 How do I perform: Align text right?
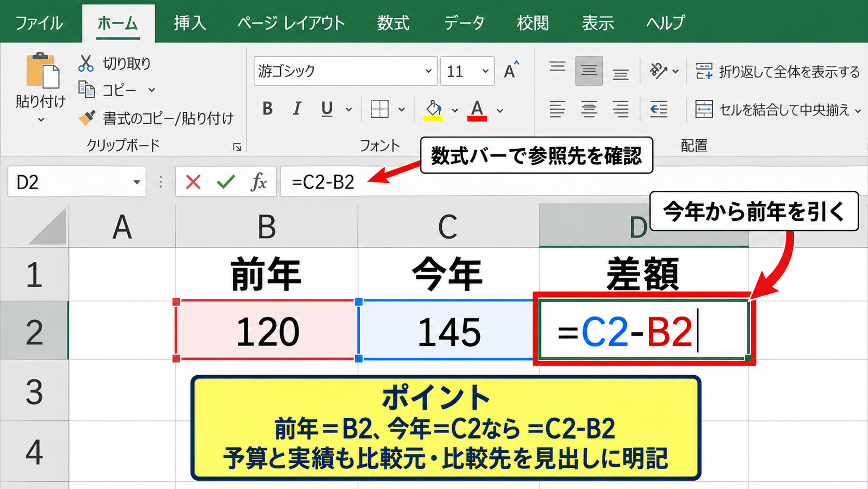620,109
